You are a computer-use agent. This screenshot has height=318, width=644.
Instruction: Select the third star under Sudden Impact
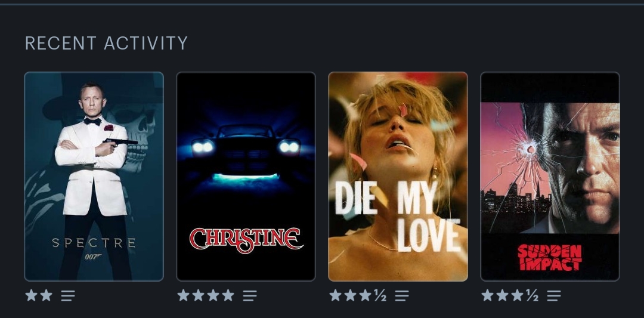(517, 295)
